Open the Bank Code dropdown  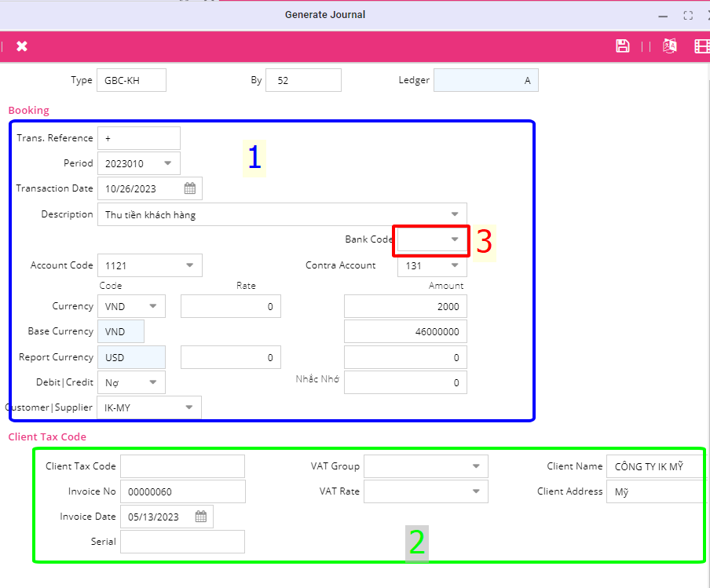tap(455, 239)
